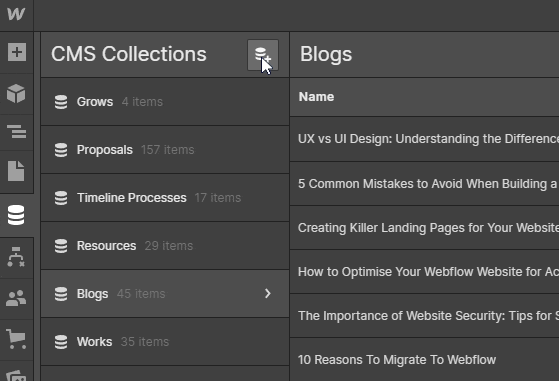
Task: Select the Grows collection
Action: coord(165,102)
